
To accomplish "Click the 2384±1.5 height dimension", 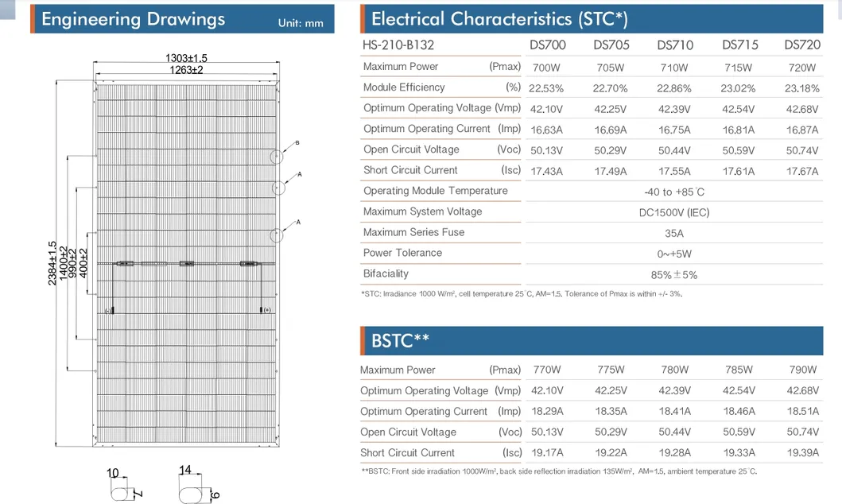I will point(52,263).
